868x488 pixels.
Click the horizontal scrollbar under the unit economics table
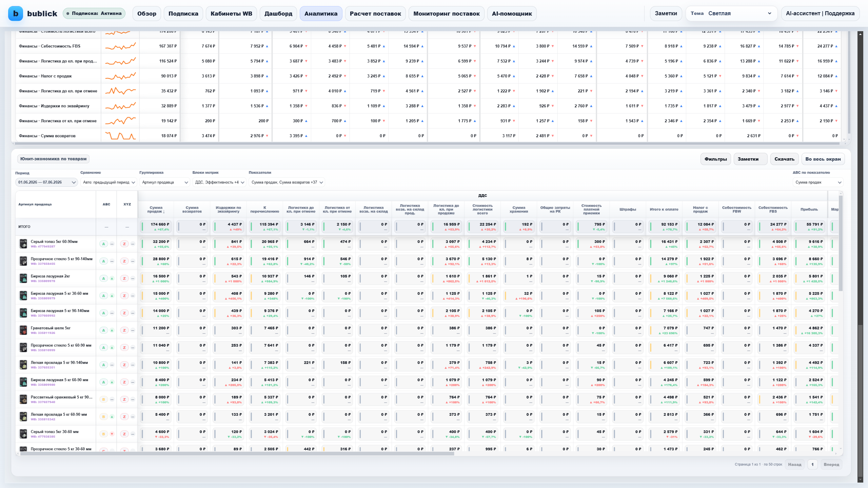tap(237, 453)
